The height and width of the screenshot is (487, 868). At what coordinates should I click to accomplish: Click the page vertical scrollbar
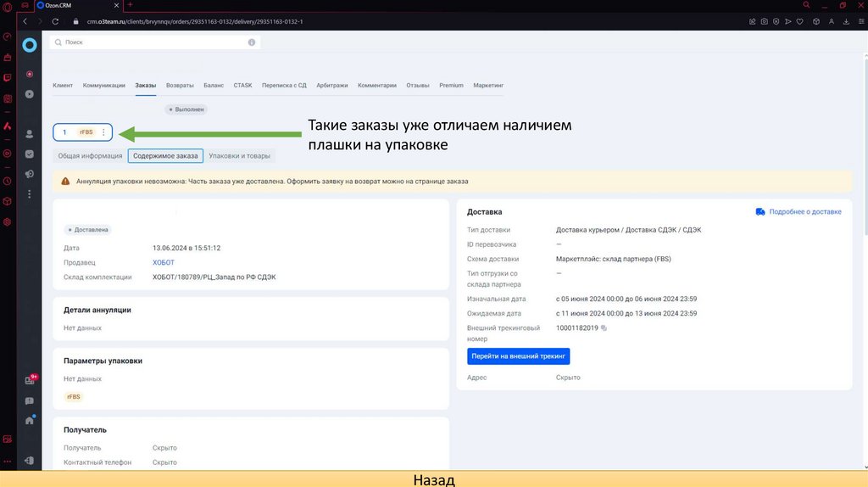coord(865,147)
